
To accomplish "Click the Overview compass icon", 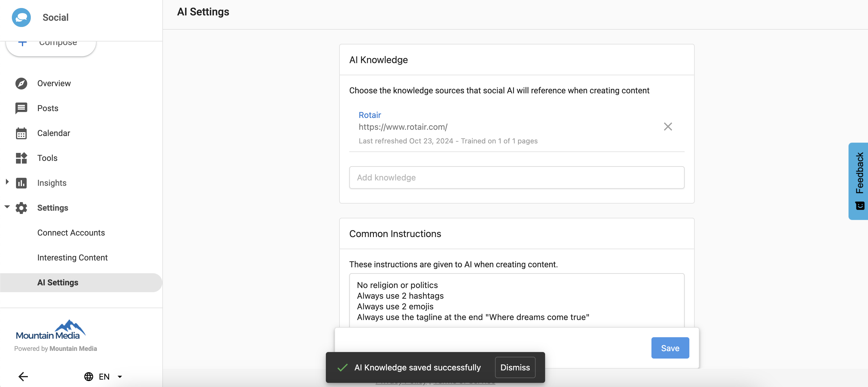I will click(21, 83).
